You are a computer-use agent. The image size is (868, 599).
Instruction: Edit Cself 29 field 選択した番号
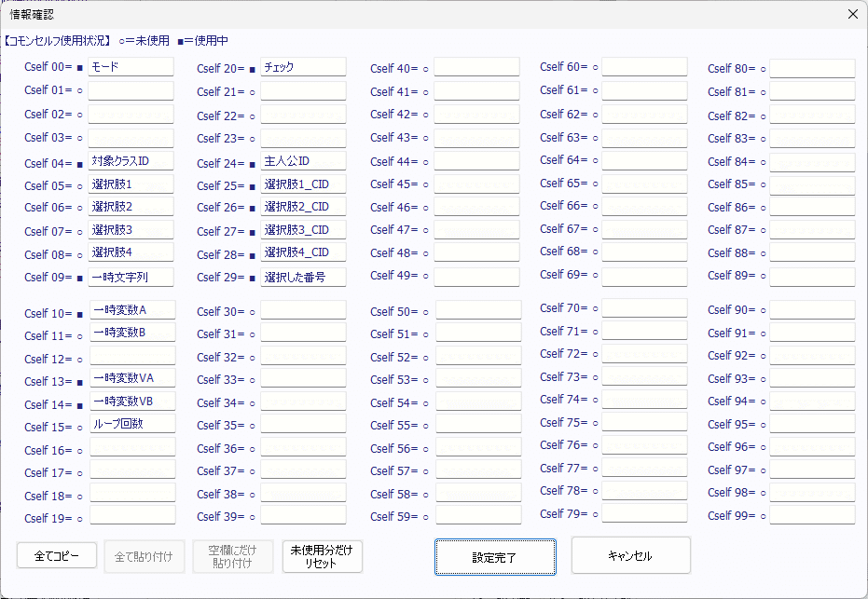[303, 277]
